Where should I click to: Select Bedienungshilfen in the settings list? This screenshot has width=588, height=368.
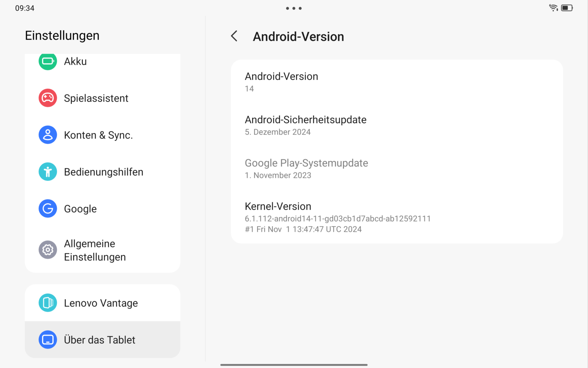pos(104,172)
